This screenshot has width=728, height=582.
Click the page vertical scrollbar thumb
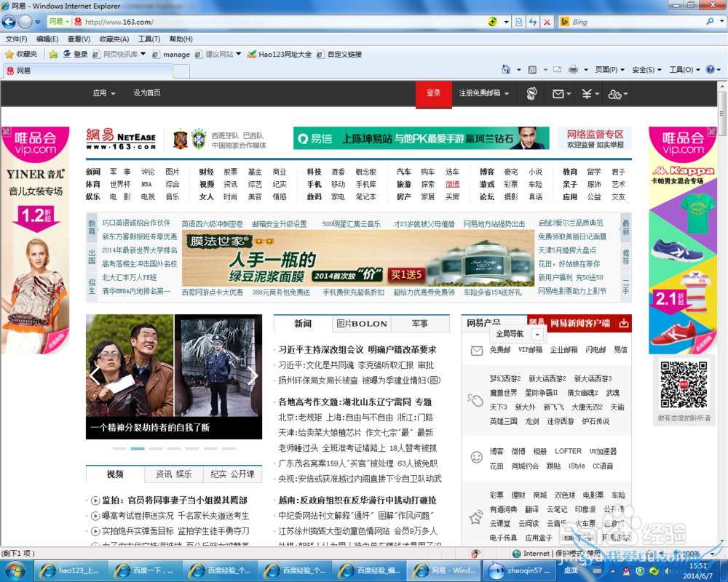[722, 113]
